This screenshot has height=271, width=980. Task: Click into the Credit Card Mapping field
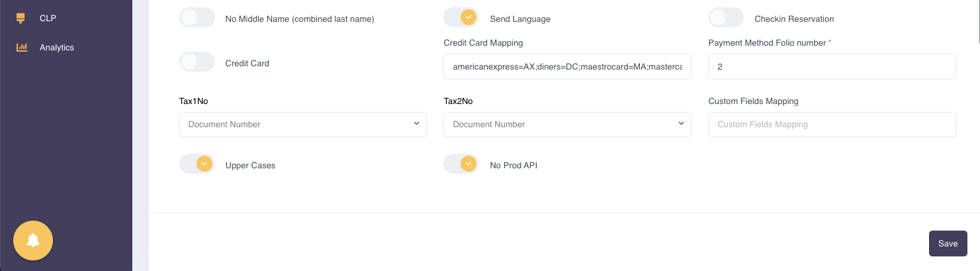(567, 66)
